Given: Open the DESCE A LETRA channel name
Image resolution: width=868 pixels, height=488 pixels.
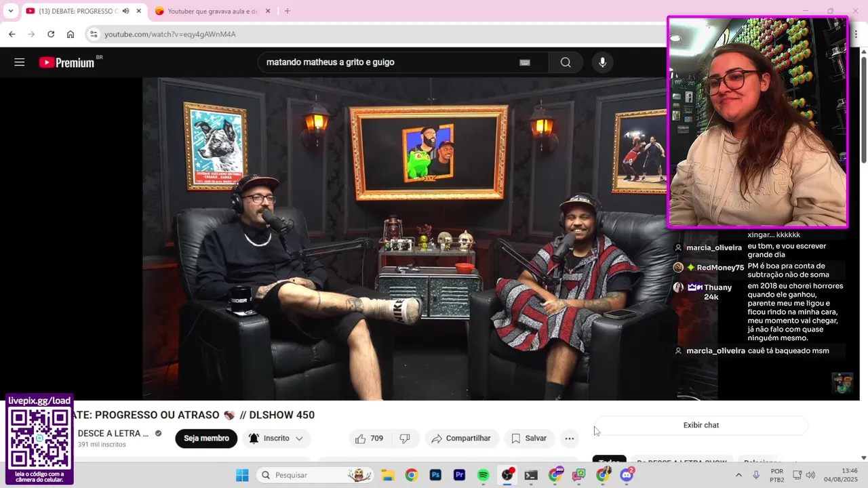Looking at the screenshot, I should click(x=113, y=433).
